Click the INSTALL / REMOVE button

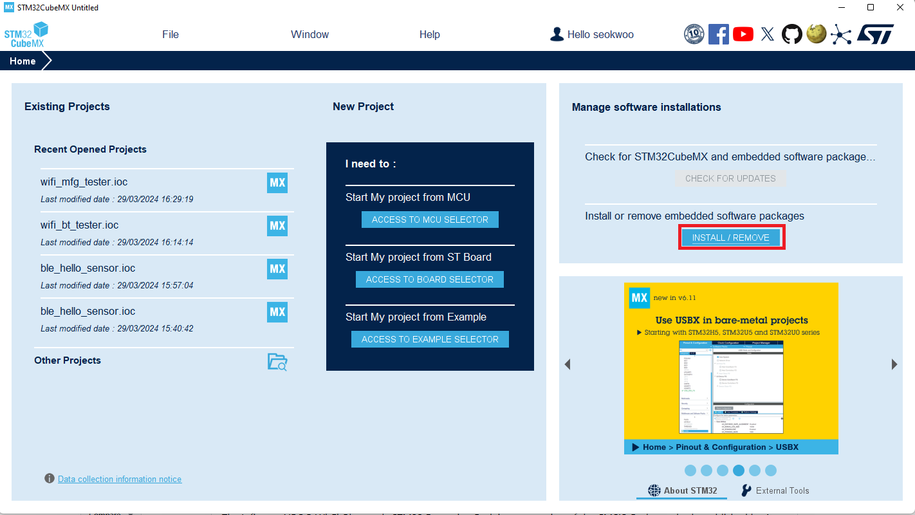(730, 238)
